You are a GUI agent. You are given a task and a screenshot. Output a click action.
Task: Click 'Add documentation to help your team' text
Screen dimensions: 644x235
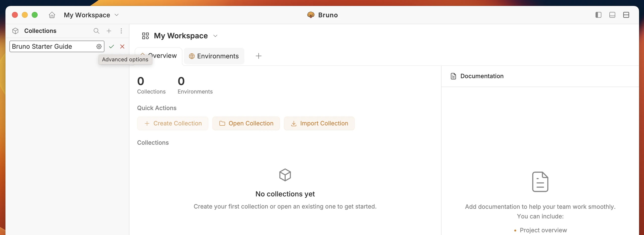pos(540,207)
